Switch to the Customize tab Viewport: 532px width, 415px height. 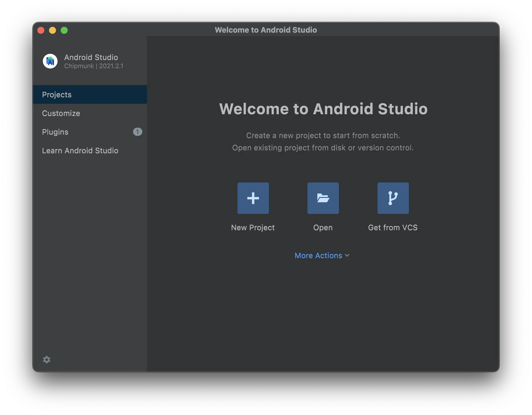pyautogui.click(x=61, y=113)
